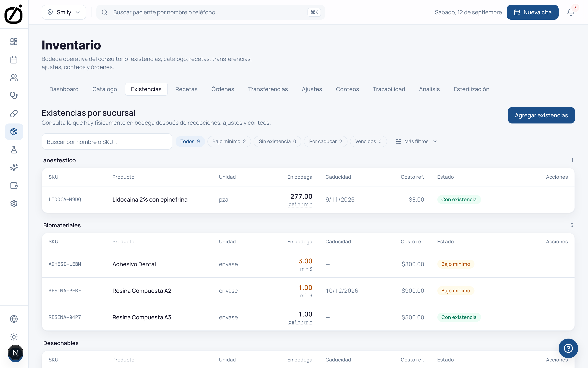
Task: Click the Bajo mínimo badge for Resina Compuesta A2
Action: (x=455, y=291)
